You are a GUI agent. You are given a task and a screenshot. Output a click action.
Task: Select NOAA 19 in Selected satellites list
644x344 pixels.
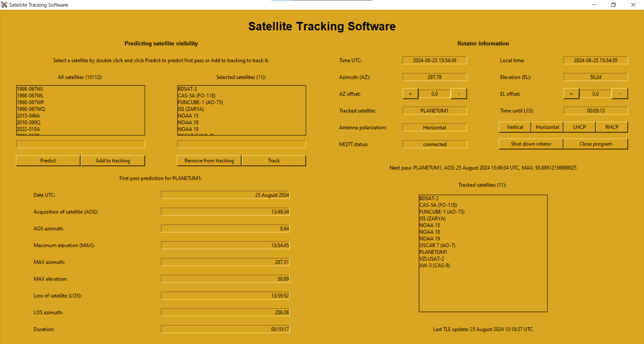241,129
